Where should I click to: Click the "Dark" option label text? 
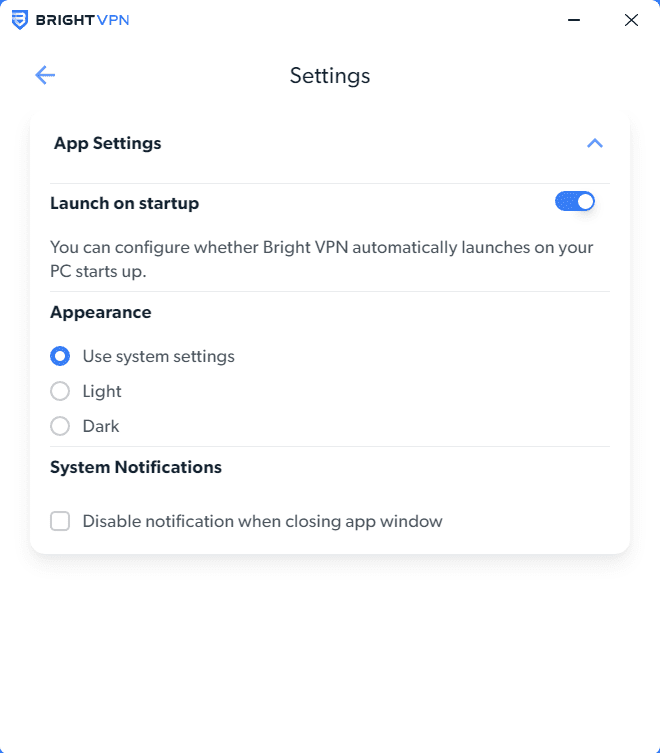pos(101,426)
